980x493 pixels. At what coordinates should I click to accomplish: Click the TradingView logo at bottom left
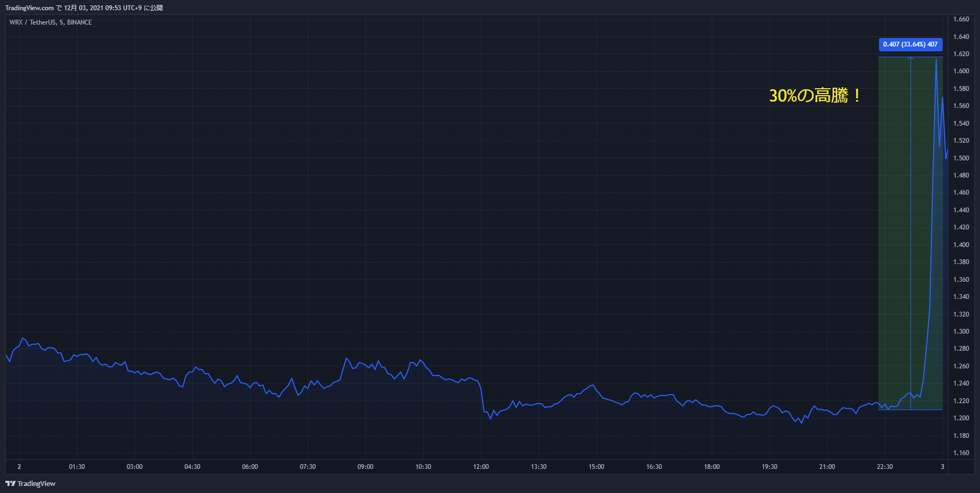point(30,483)
